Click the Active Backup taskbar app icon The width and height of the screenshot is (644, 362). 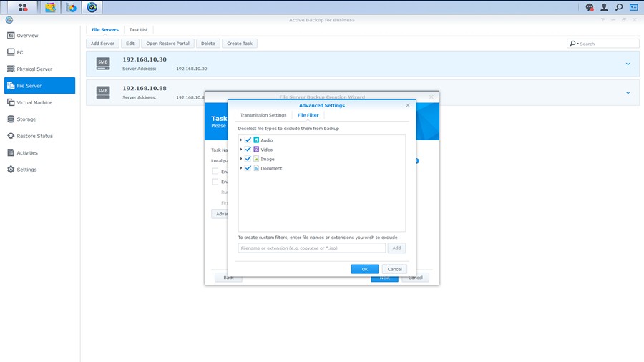92,7
